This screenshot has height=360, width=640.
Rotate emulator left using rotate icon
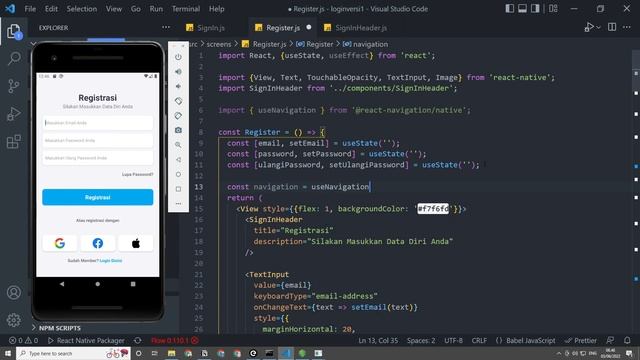(178, 101)
